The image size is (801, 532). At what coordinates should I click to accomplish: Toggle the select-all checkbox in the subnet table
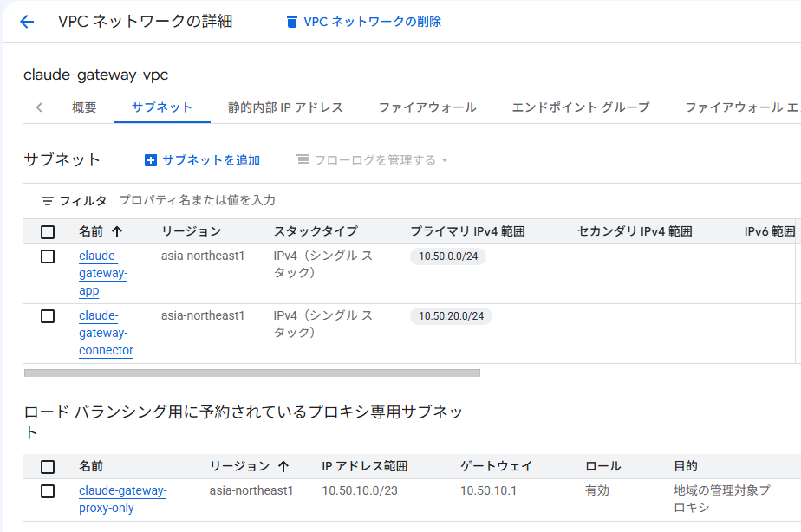(48, 232)
